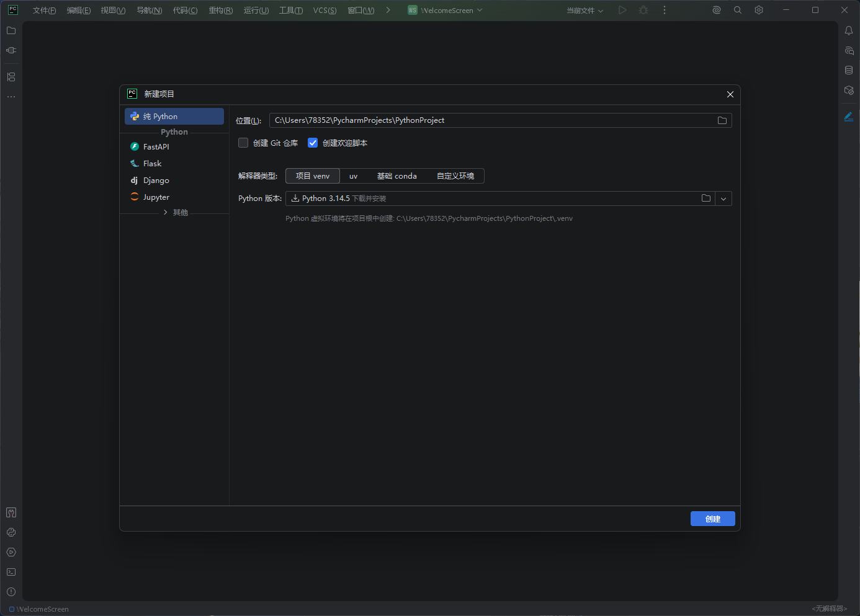
Task: Open the 工具(T) menu
Action: click(291, 11)
